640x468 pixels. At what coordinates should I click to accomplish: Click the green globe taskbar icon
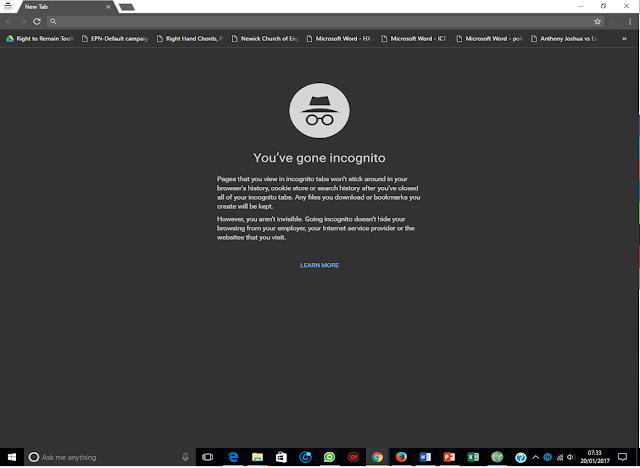click(497, 457)
